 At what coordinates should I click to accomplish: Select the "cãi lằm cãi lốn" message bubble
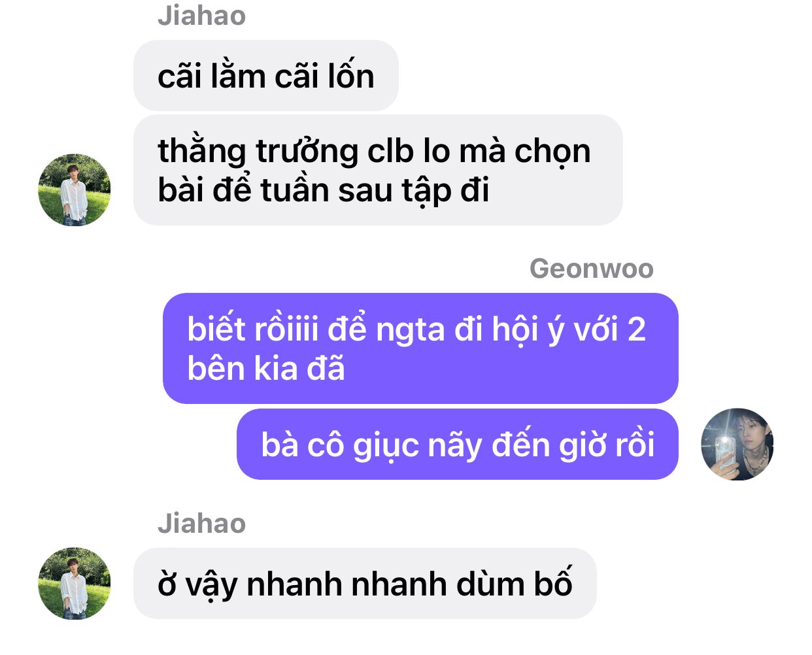point(266,76)
